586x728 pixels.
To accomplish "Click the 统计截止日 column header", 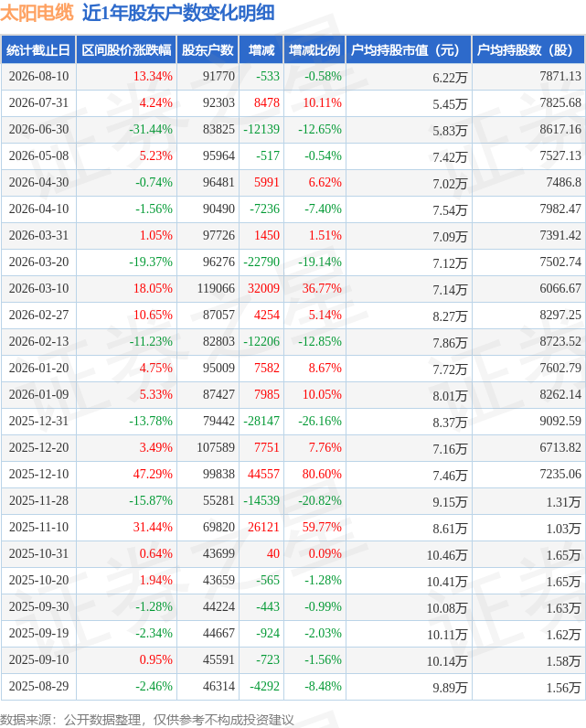I will pos(38,49).
